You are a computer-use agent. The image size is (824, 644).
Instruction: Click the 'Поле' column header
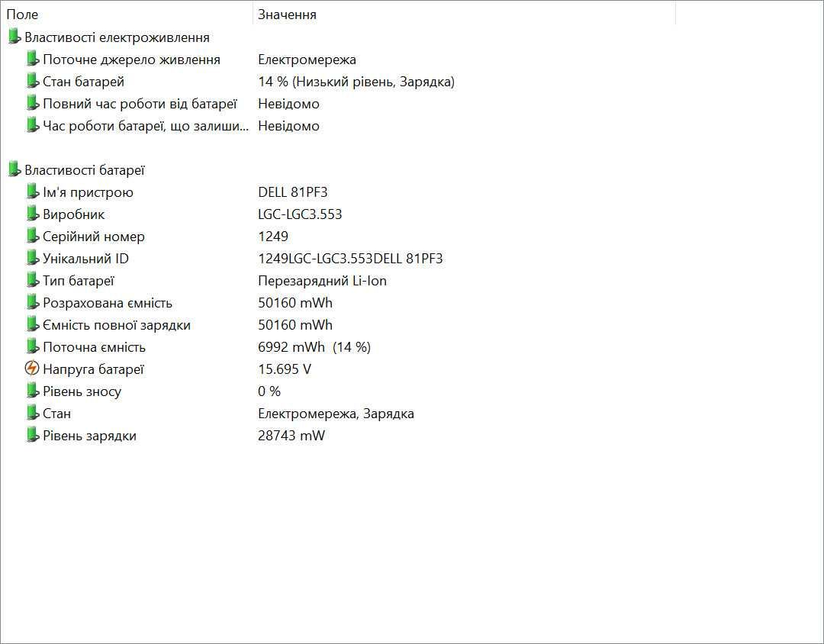[x=126, y=14]
